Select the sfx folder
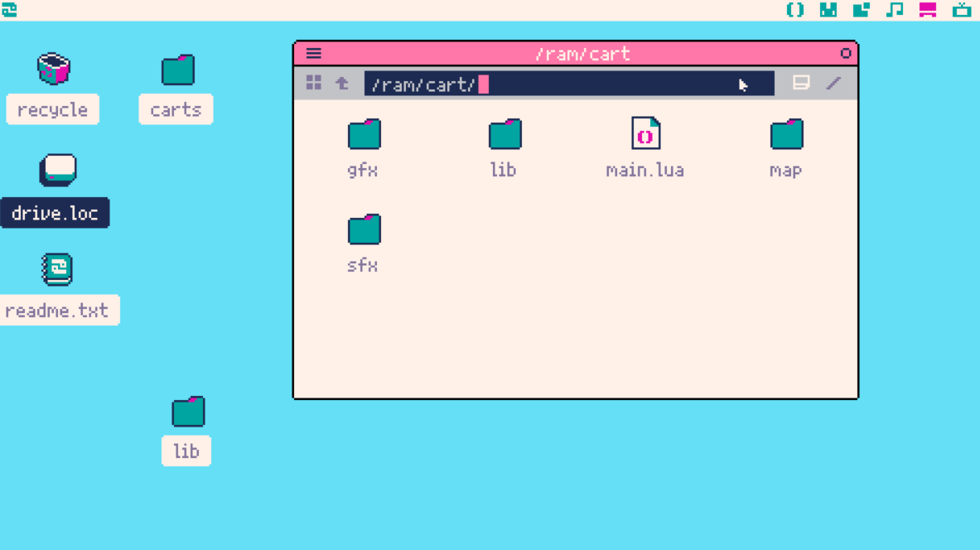980x550 pixels. (x=364, y=229)
